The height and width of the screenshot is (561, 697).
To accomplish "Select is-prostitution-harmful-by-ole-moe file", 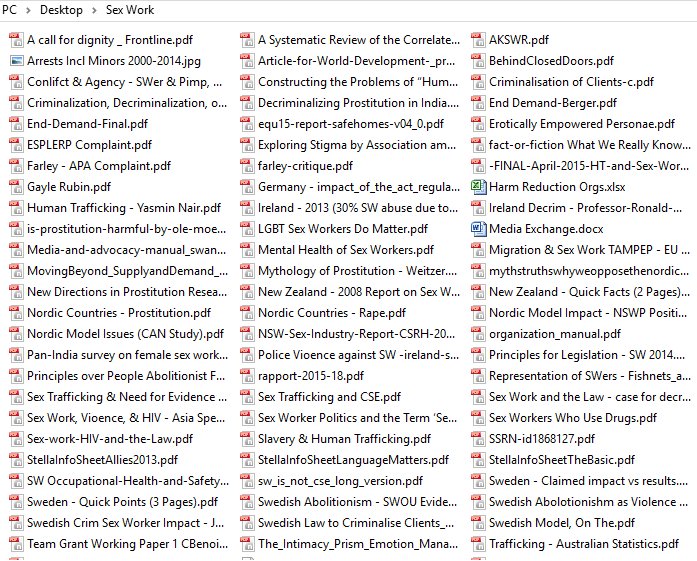I will click(127, 229).
